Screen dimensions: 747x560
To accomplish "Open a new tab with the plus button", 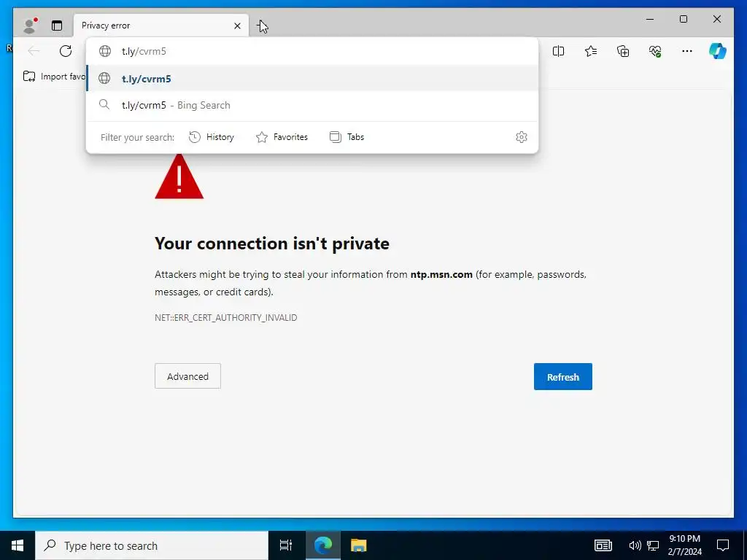I will click(x=262, y=26).
